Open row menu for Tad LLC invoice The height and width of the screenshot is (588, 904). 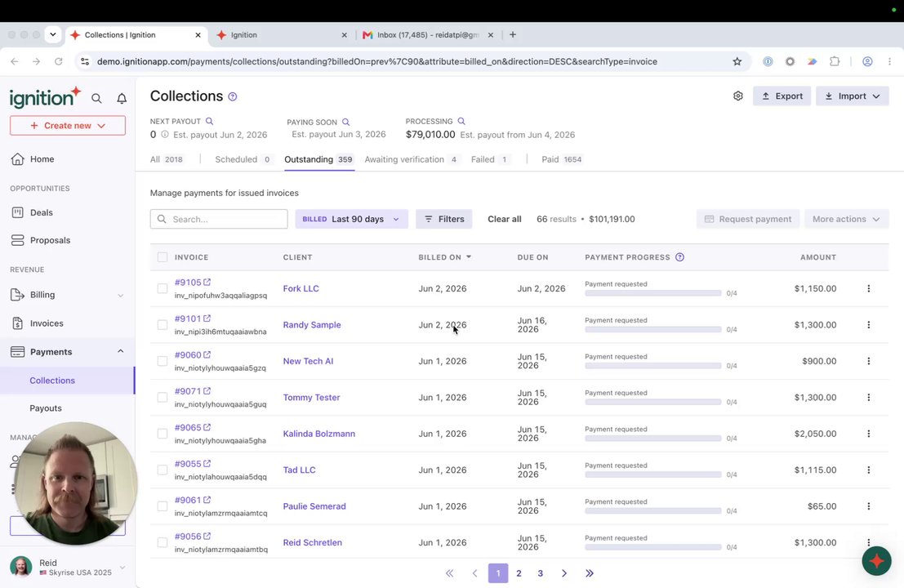tap(868, 470)
